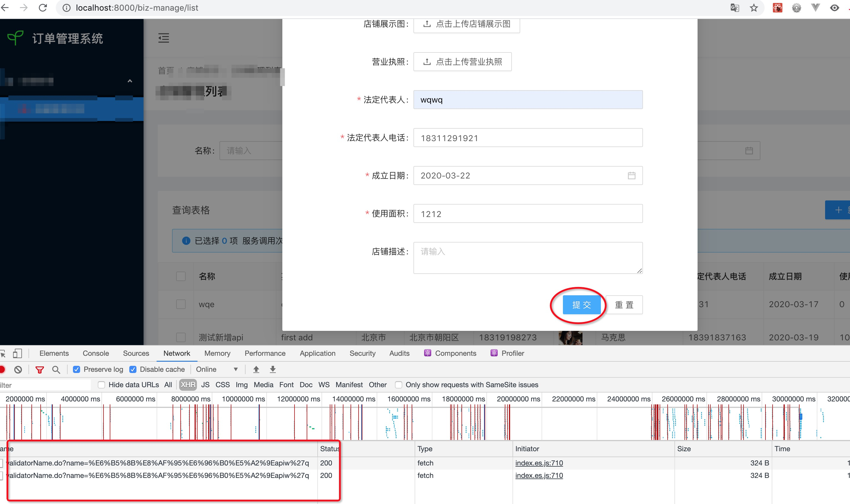This screenshot has height=504, width=850.
Task: Click the 提交 submit button
Action: (x=582, y=305)
